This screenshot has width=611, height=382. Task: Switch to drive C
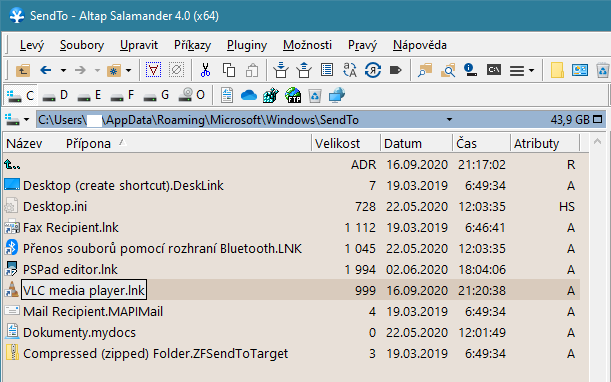[21, 96]
